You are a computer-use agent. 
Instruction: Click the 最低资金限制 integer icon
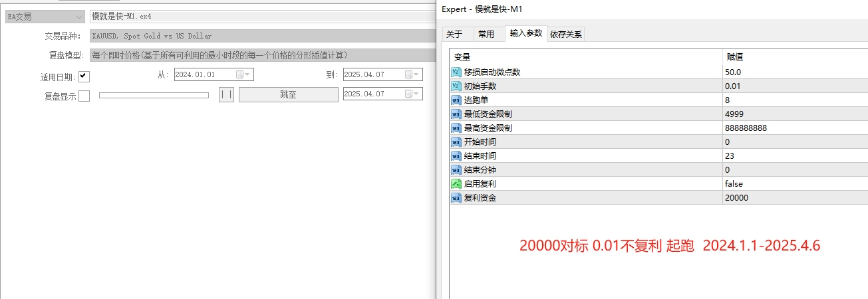456,114
